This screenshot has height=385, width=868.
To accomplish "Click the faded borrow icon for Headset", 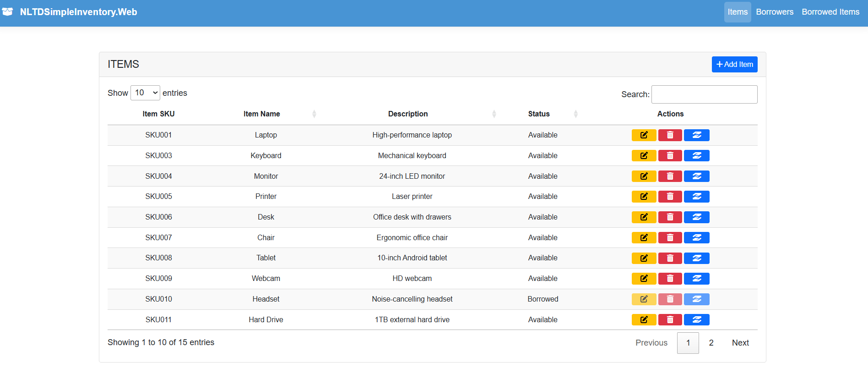I will pos(696,299).
